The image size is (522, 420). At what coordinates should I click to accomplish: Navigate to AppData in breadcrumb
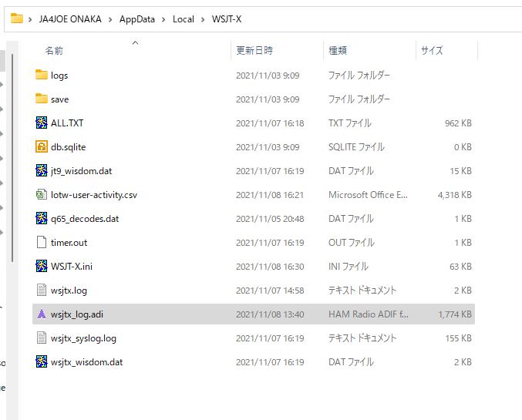tap(137, 19)
